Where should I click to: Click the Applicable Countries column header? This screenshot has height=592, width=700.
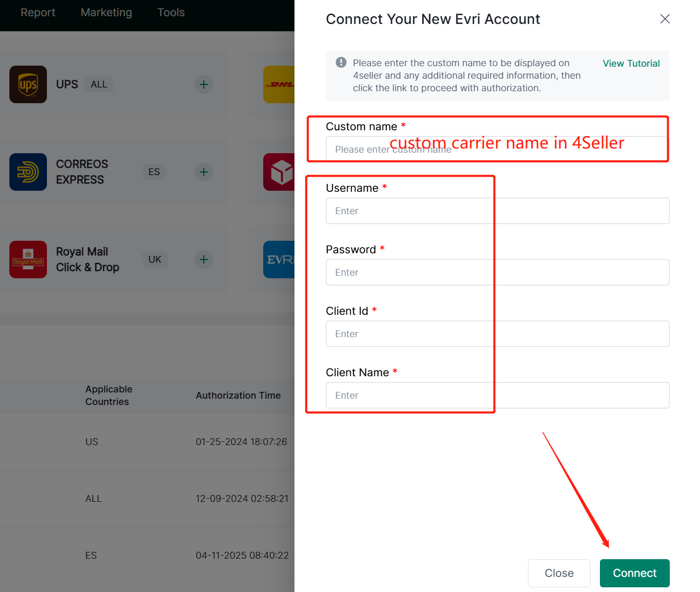point(109,396)
